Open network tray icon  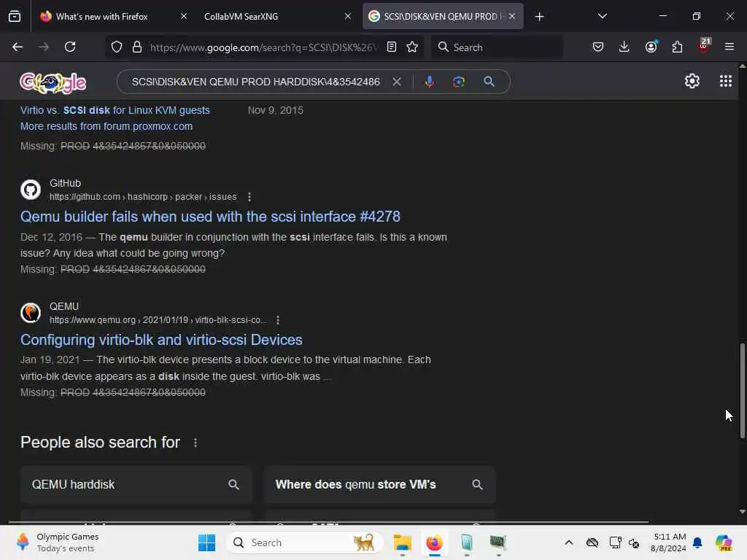coord(615,542)
